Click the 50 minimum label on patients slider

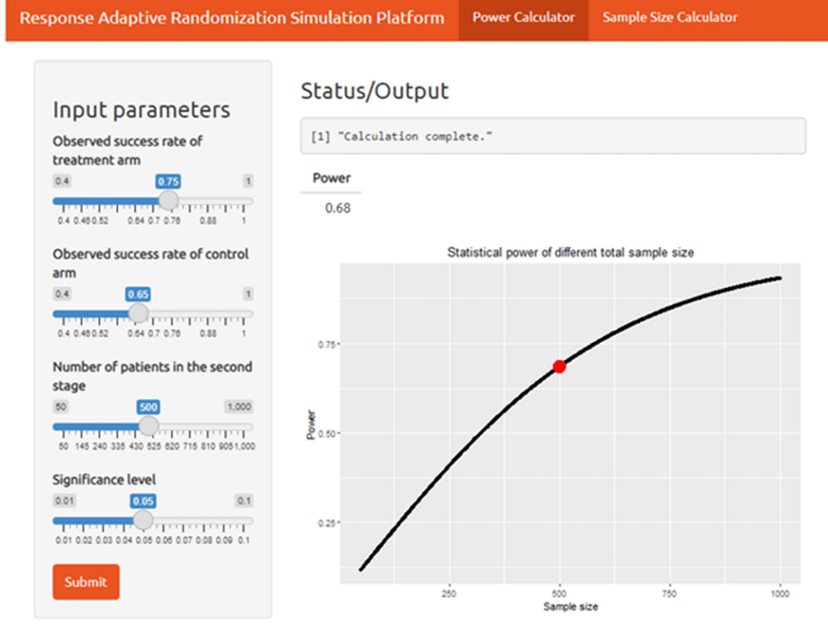pos(61,407)
